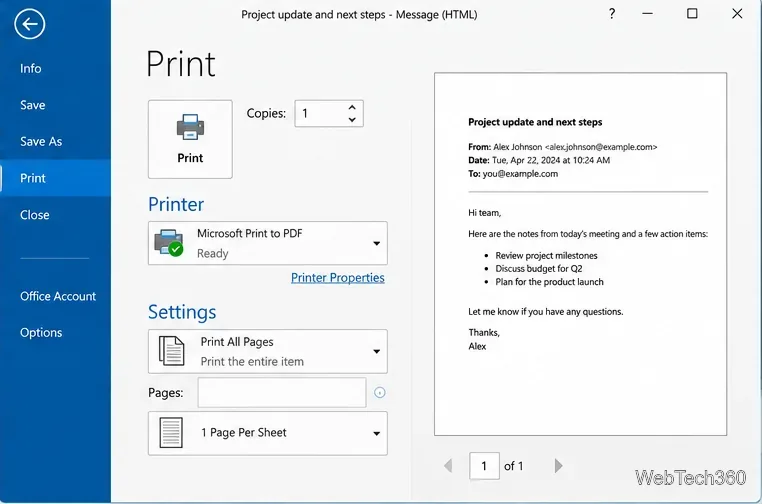Image resolution: width=762 pixels, height=504 pixels.
Task: Click the document pages icon beside Print All Pages
Action: tap(172, 351)
